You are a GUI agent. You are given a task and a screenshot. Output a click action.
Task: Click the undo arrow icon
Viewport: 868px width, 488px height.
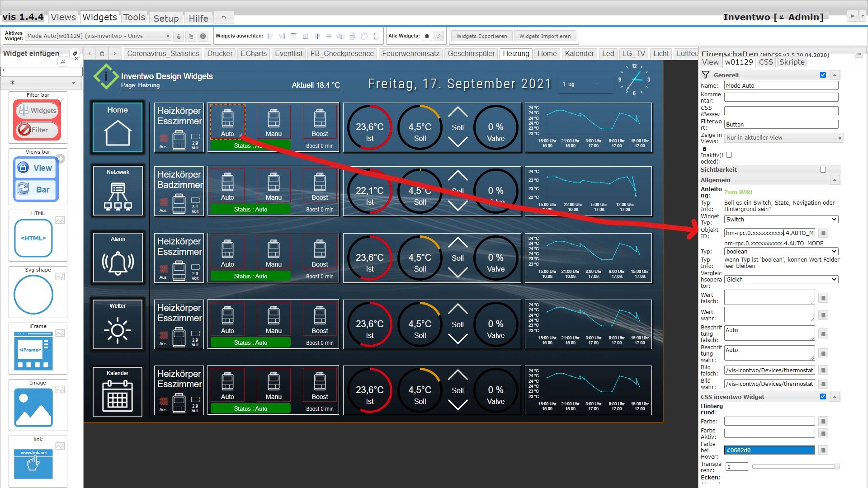[x=223, y=17]
